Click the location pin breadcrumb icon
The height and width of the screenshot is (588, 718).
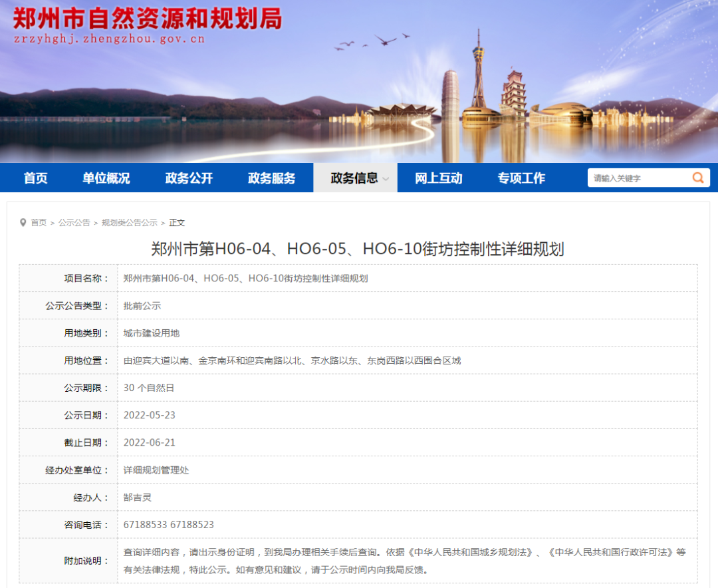tap(23, 223)
